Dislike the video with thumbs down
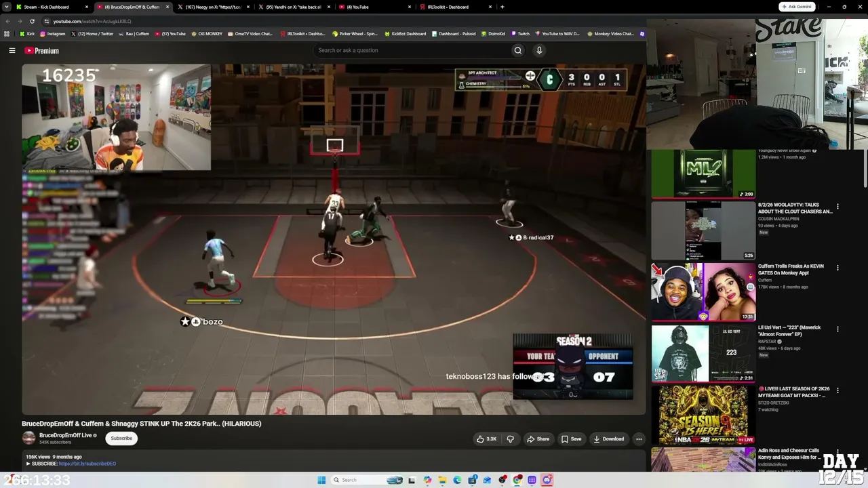Image resolution: width=868 pixels, height=488 pixels. [x=510, y=439]
